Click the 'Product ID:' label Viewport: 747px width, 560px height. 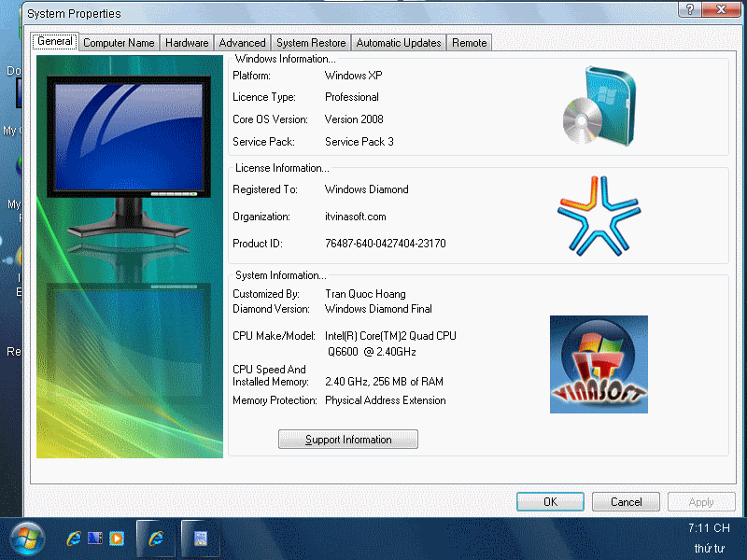click(x=258, y=244)
